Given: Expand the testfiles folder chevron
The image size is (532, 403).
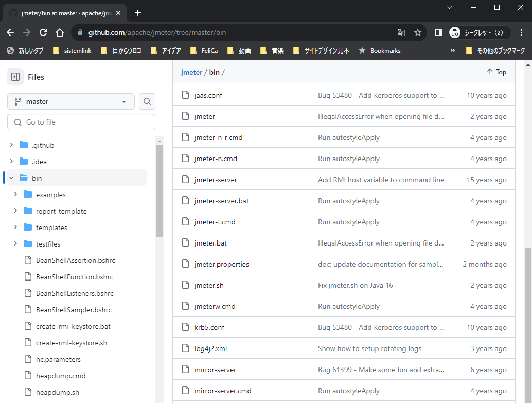Looking at the screenshot, I should 15,244.
